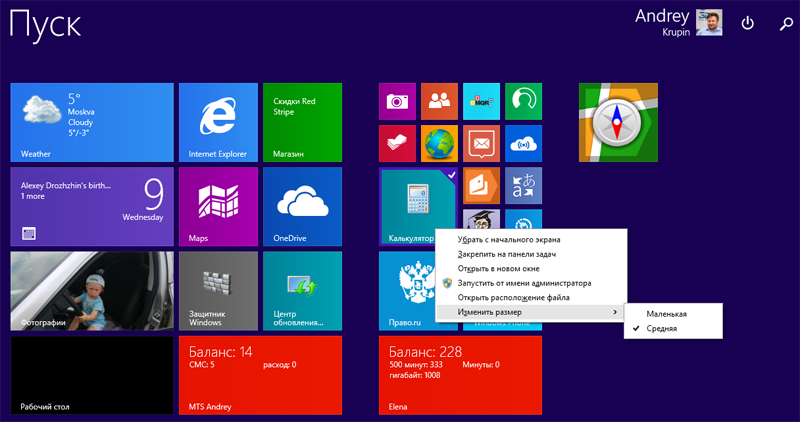The height and width of the screenshot is (422, 800).
Task: Open the compass navigation map tile
Action: tap(618, 122)
